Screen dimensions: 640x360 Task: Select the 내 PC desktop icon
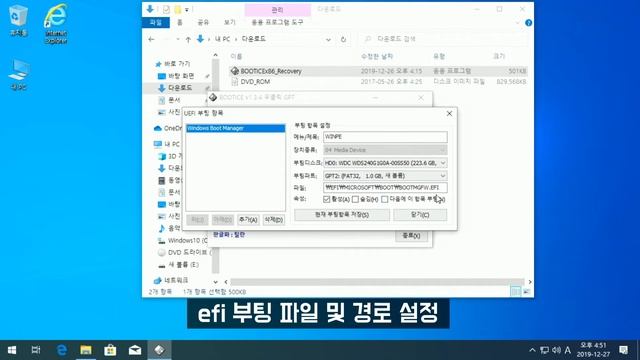[18, 75]
